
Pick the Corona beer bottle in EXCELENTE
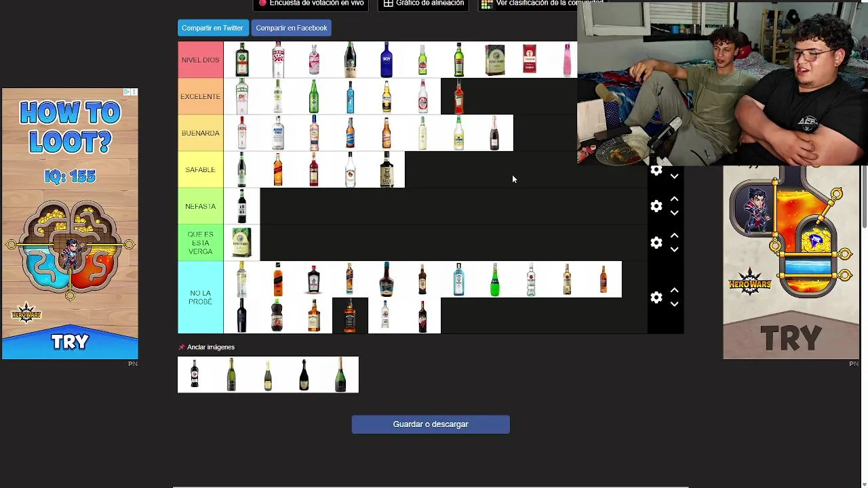387,96
